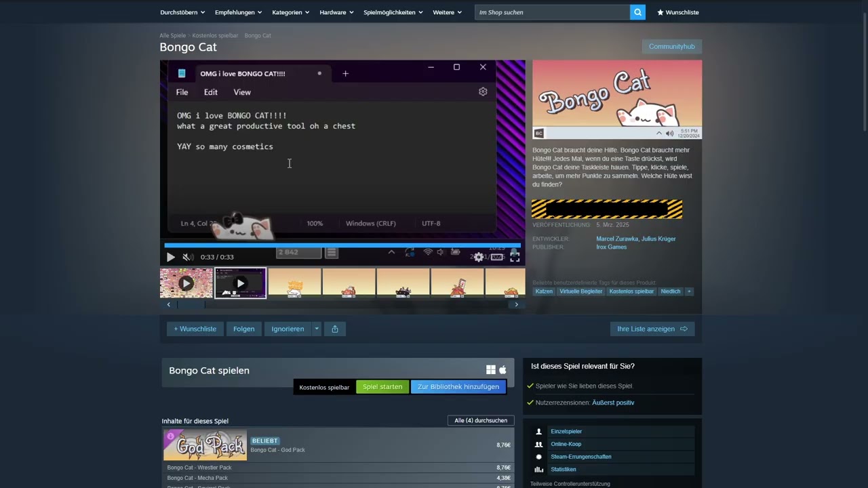Open the Statistiken link
868x488 pixels.
(x=564, y=470)
